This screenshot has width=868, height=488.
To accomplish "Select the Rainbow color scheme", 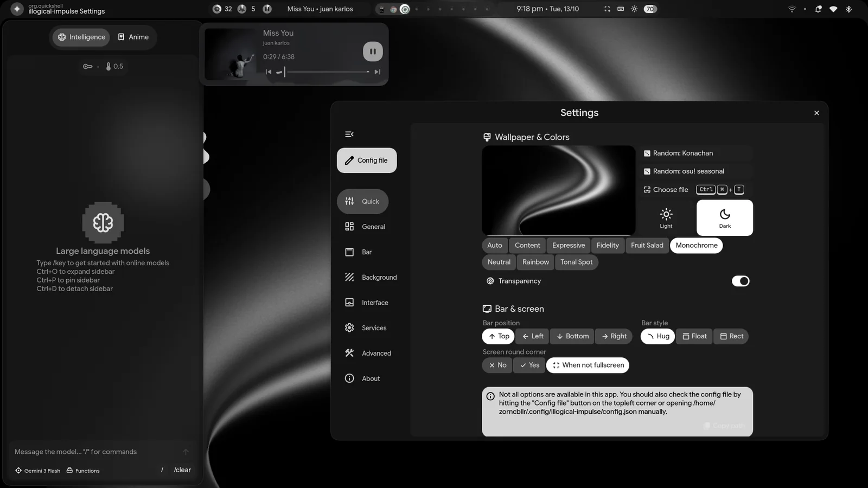I will [535, 262].
